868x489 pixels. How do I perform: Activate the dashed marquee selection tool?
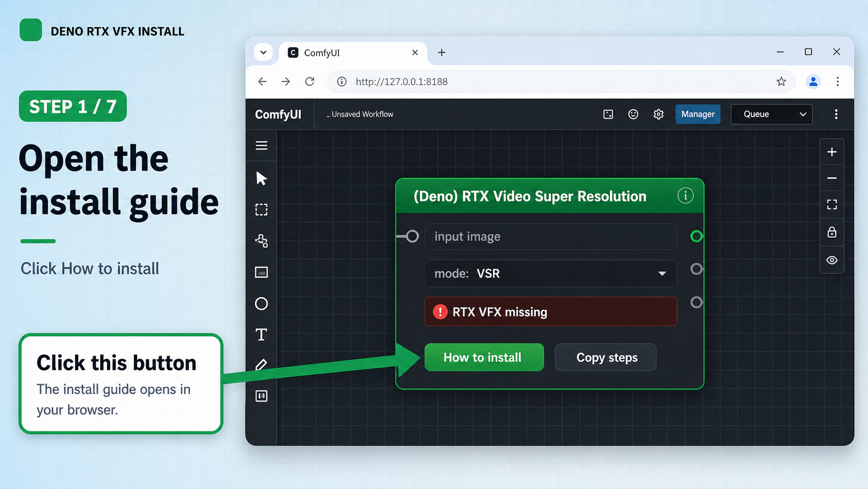(x=262, y=209)
